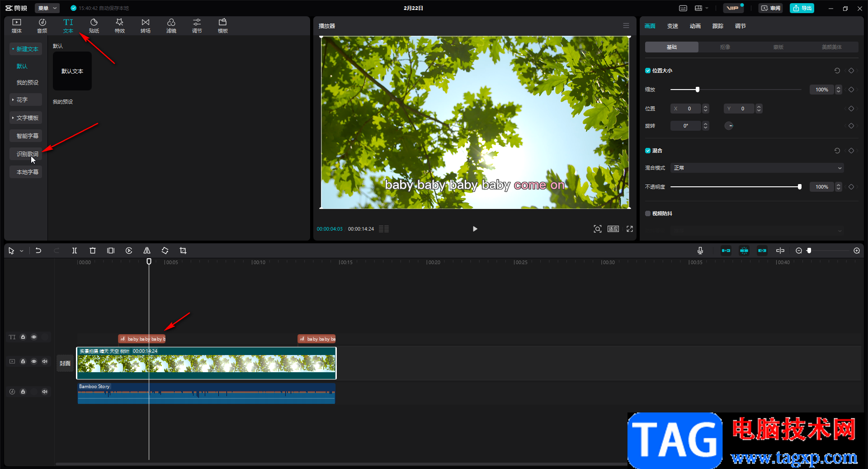Click the delete trash icon in timeline toolbar
868x469 pixels.
click(x=93, y=251)
